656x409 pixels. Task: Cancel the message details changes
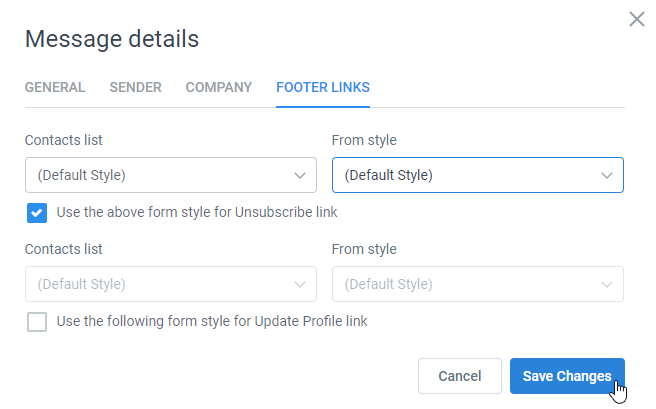pyautogui.click(x=460, y=376)
